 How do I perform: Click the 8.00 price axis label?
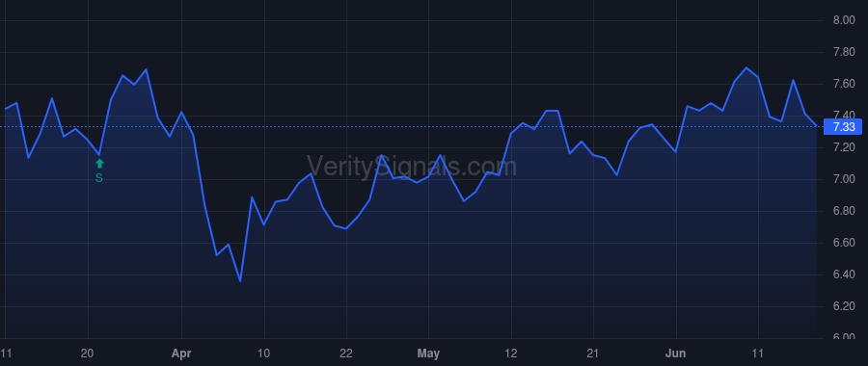(x=844, y=20)
